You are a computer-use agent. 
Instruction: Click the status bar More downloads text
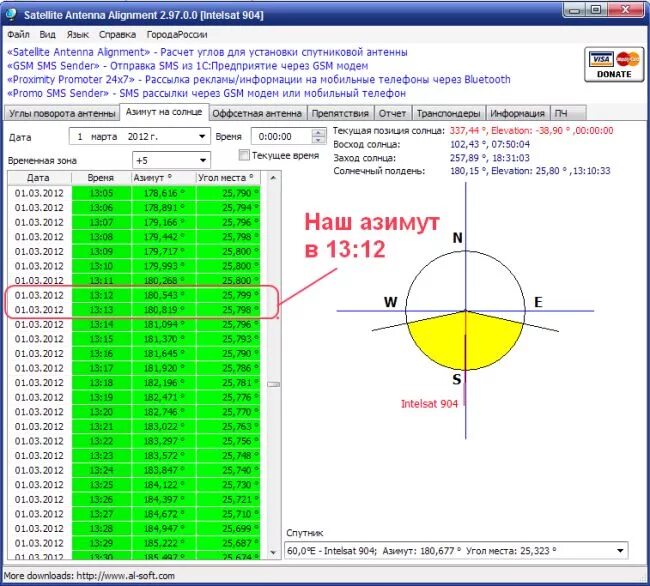point(89,576)
